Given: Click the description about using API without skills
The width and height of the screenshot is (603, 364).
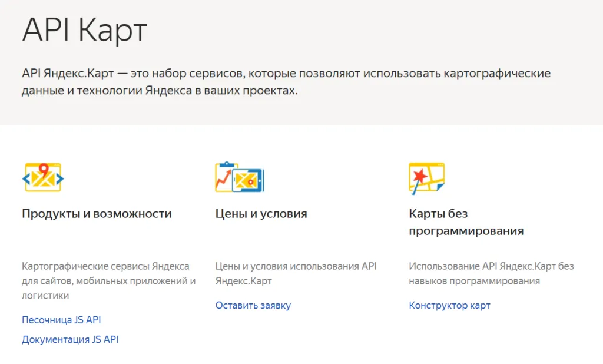Looking at the screenshot, I should pyautogui.click(x=491, y=273).
